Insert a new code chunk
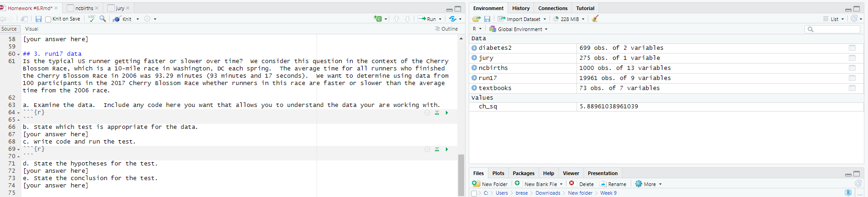 tap(378, 19)
